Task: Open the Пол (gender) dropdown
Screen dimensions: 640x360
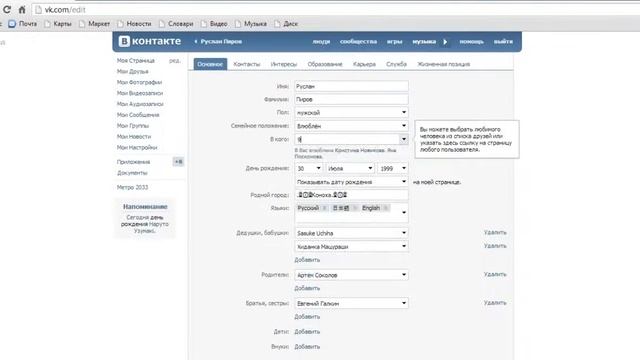Action: [351, 112]
